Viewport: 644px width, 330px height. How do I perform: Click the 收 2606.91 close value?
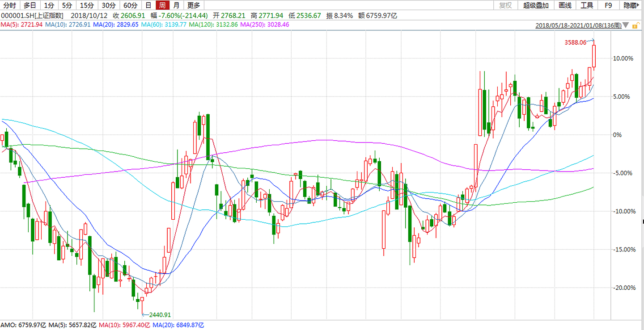(128, 16)
